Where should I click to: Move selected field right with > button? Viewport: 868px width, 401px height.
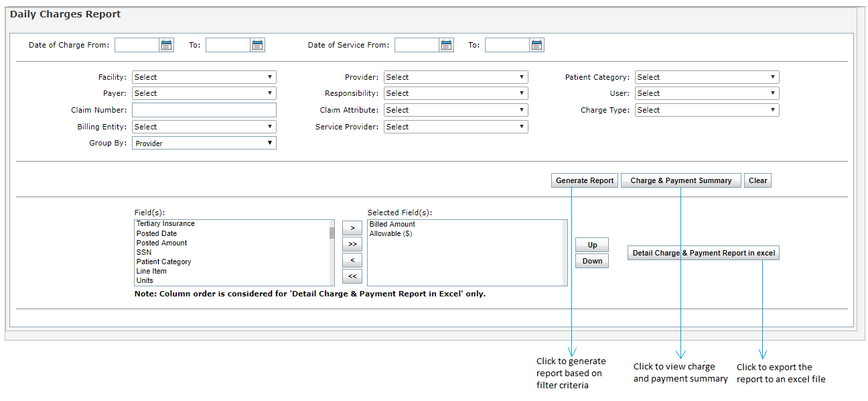tap(352, 228)
